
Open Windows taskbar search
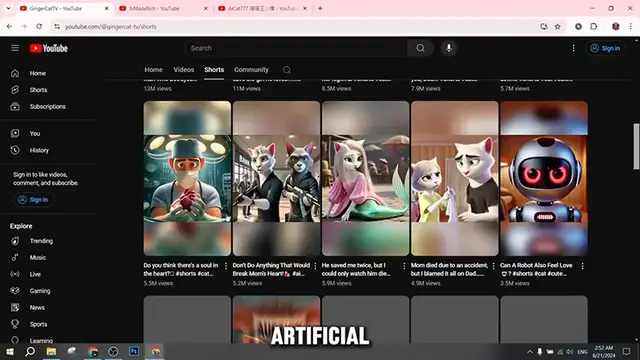tap(30, 351)
